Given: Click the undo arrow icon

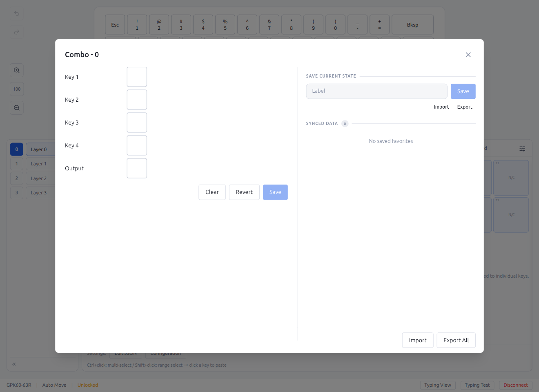Looking at the screenshot, I should point(17,13).
